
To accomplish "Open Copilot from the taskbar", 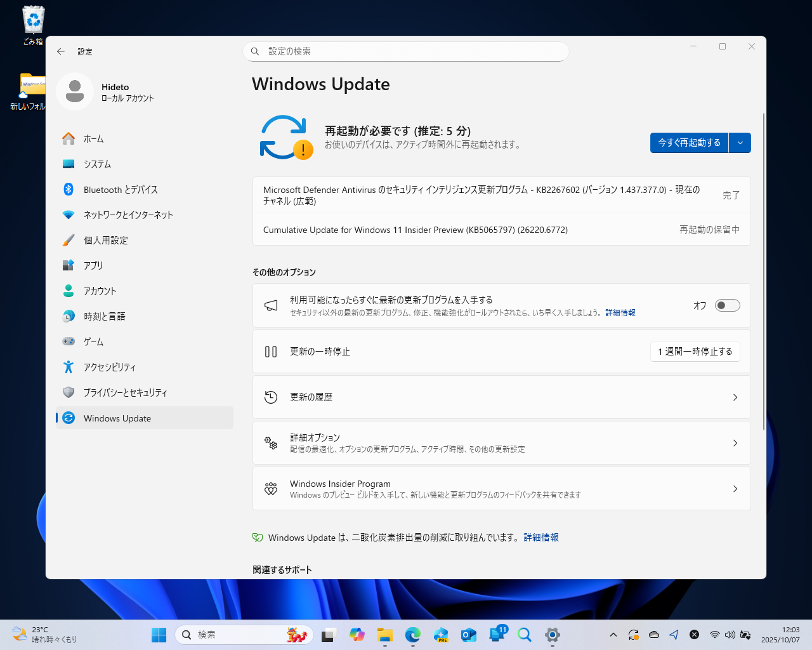I will coord(357,634).
